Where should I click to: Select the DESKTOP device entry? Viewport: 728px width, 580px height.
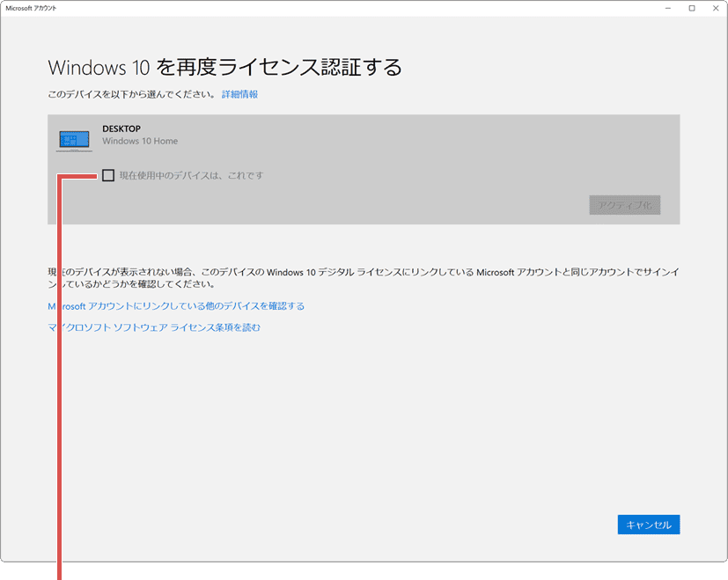(264, 139)
